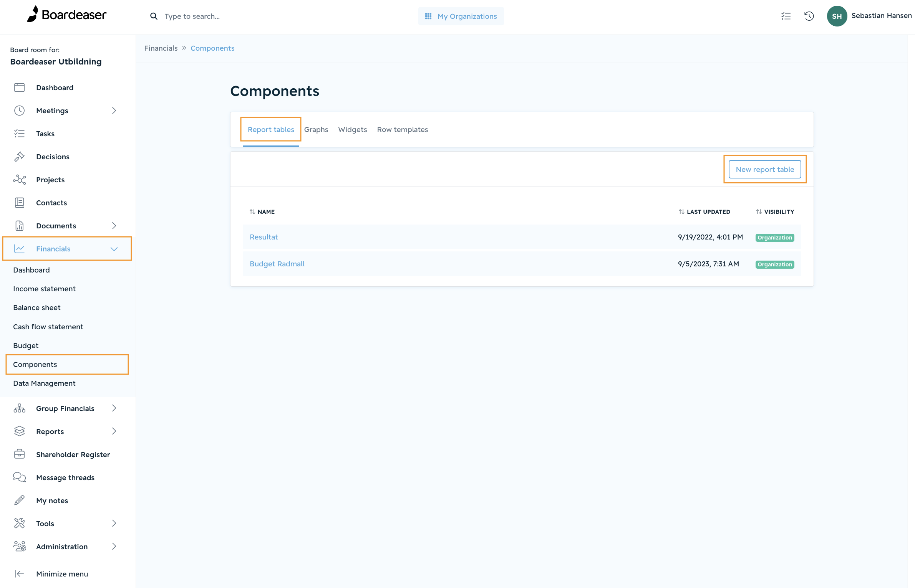Viewport: 915px width, 588px height.
Task: Open Cash flow statement menu item
Action: click(x=48, y=327)
